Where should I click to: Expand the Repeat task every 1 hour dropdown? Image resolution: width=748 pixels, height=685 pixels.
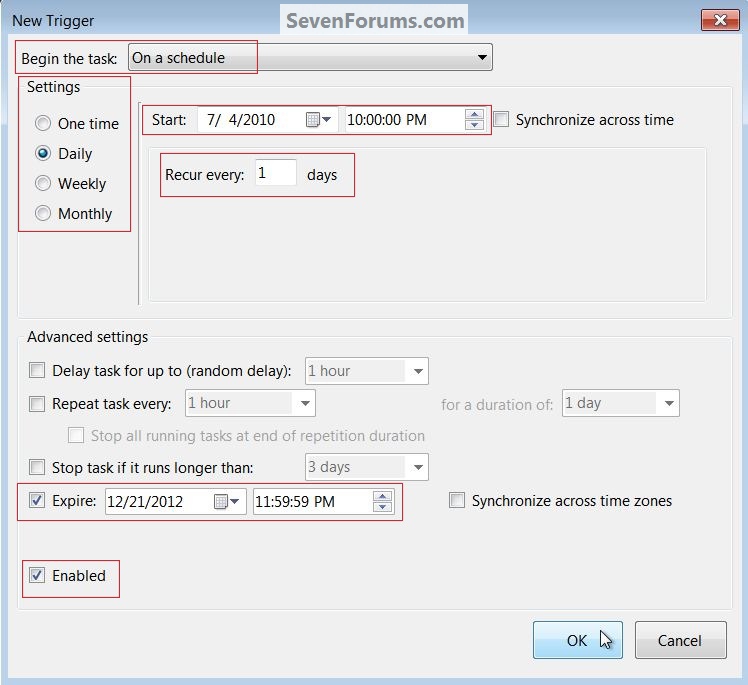pos(250,403)
